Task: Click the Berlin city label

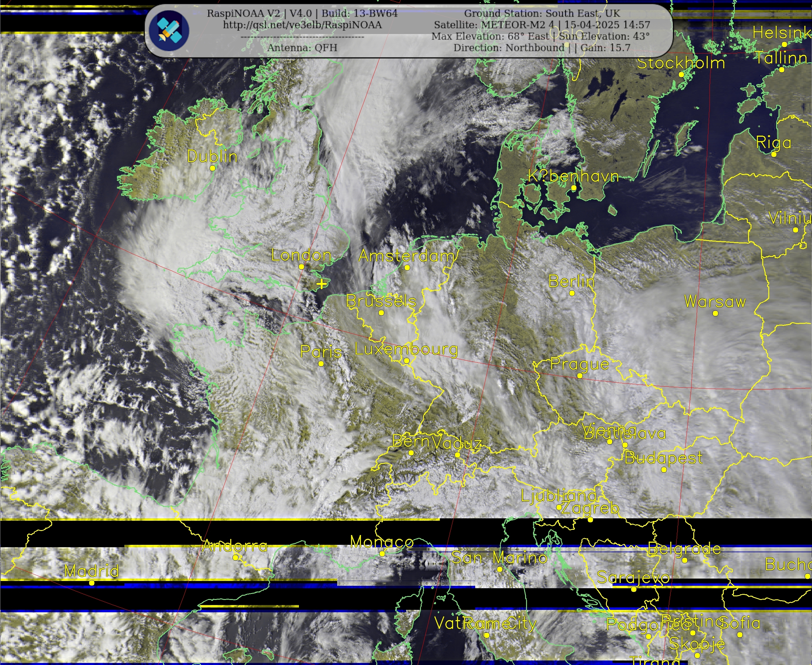Action: point(571,282)
